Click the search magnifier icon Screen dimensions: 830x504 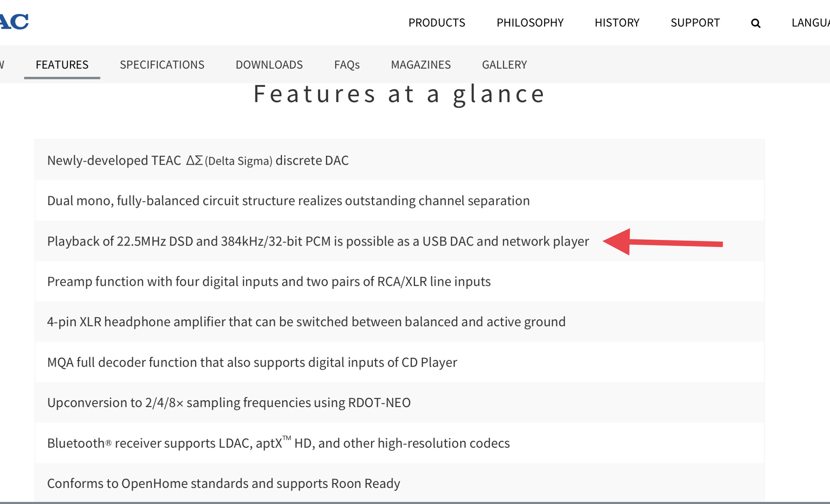[755, 23]
